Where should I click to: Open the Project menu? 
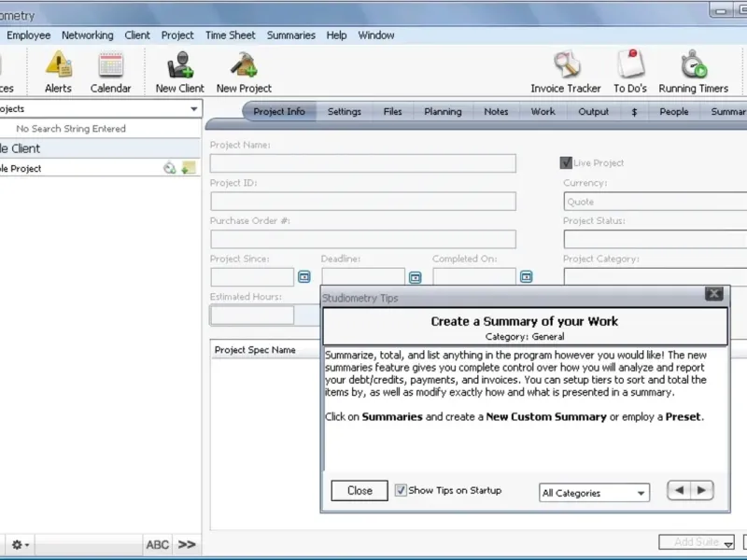(177, 35)
